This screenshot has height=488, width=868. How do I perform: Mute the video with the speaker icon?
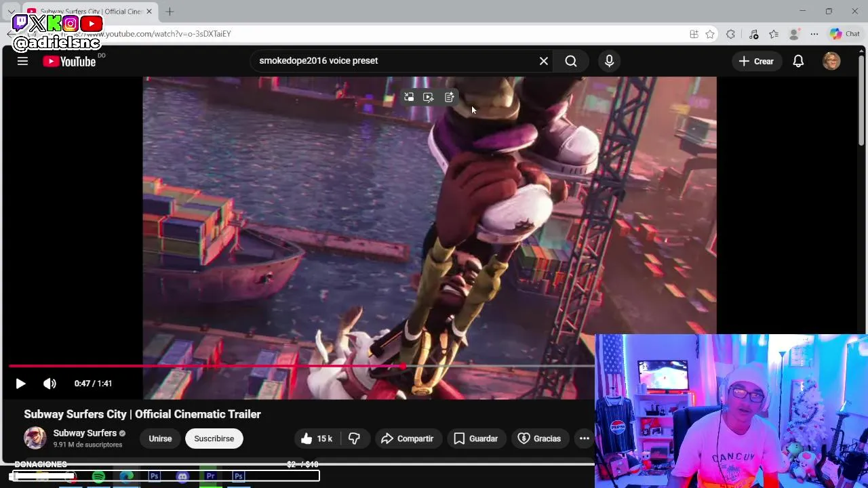click(x=50, y=384)
